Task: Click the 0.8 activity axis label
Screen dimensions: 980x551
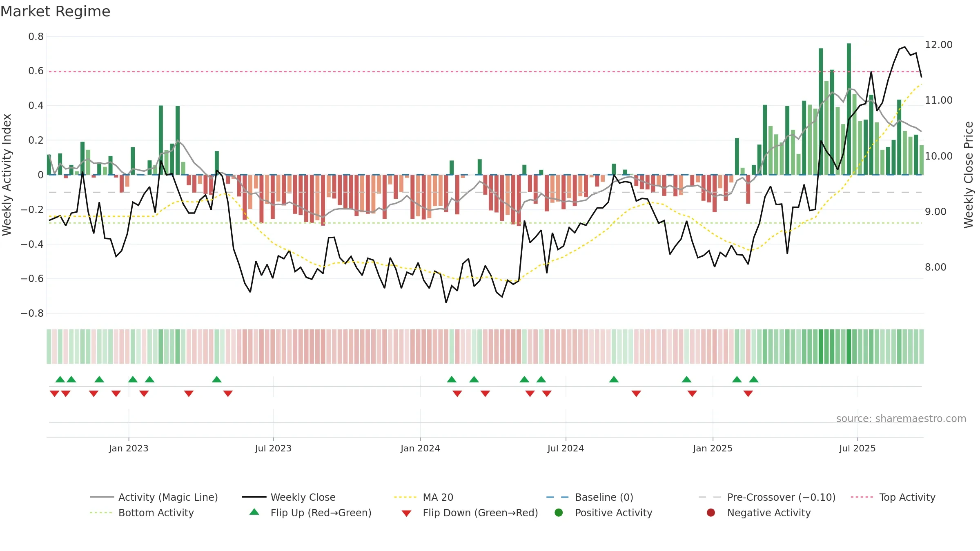Action: (x=36, y=37)
